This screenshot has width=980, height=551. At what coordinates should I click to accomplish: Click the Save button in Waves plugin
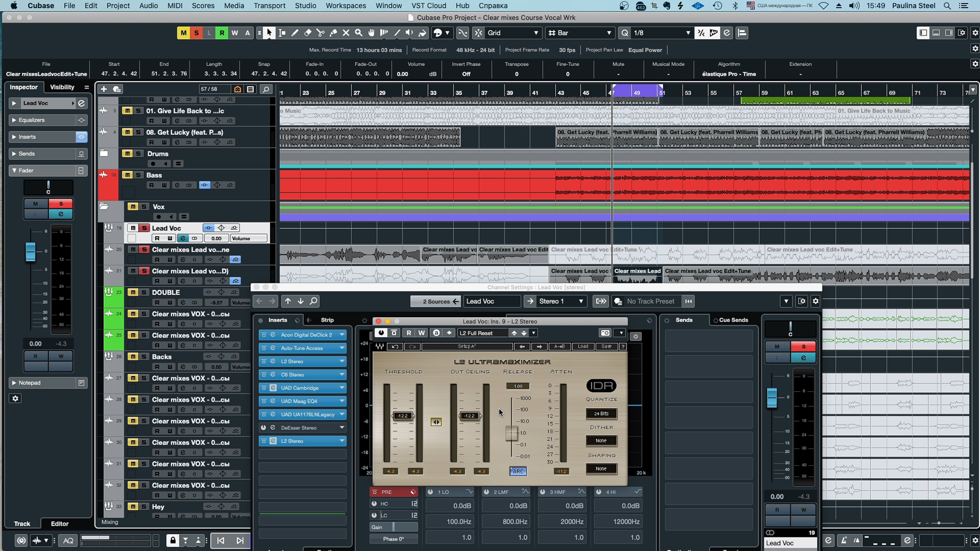pos(606,346)
